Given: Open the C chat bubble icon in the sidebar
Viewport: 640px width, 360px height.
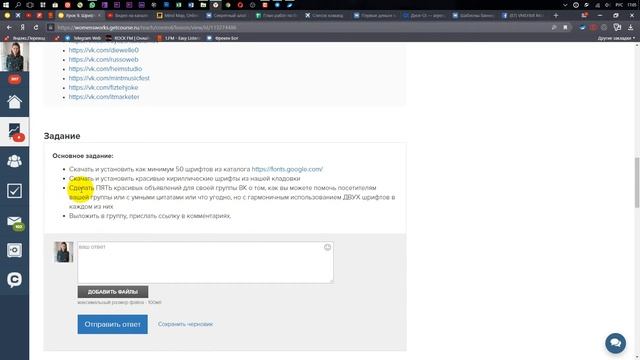Looking at the screenshot, I should [14, 280].
